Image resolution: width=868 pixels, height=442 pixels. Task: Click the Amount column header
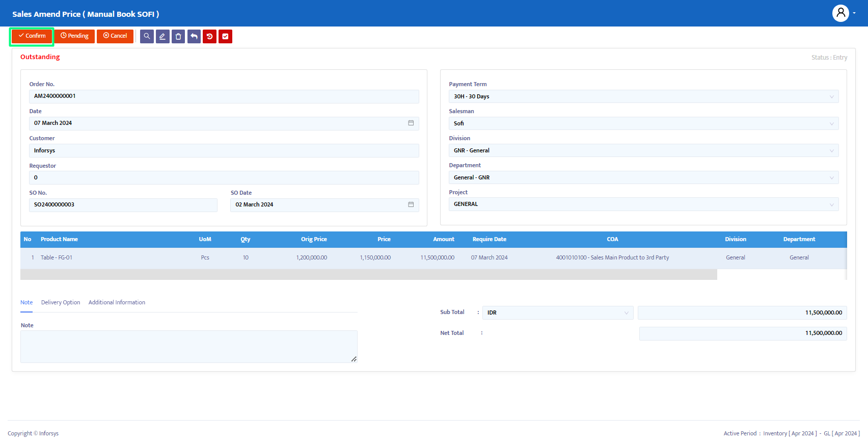[x=444, y=239]
